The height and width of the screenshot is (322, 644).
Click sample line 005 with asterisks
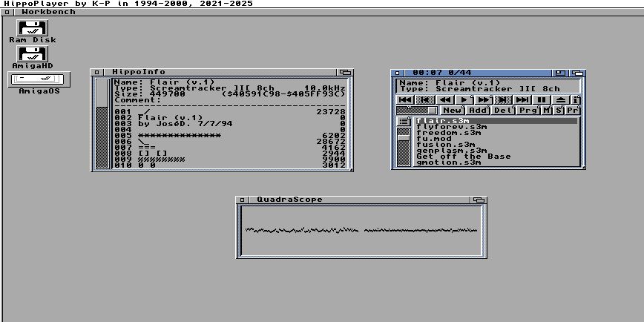229,135
